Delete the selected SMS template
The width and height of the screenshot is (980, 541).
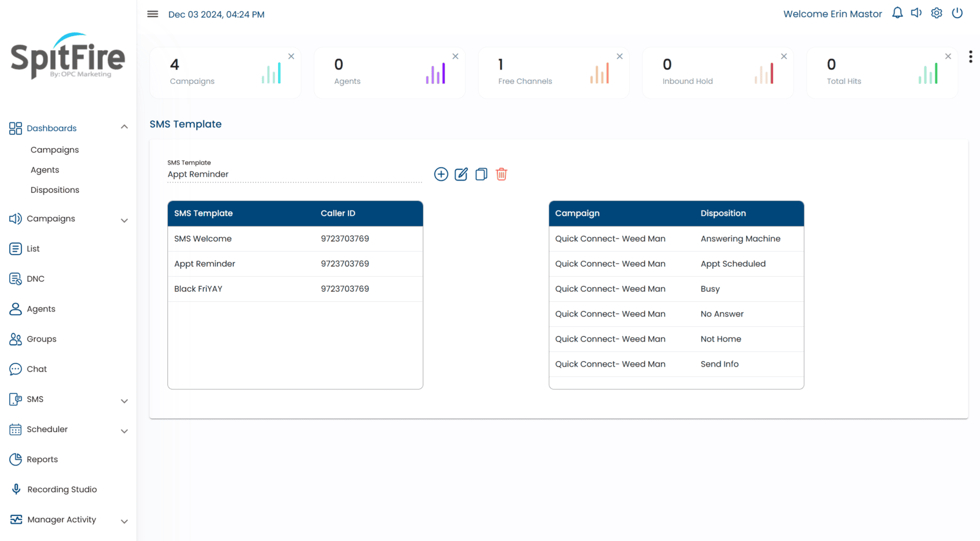(502, 174)
